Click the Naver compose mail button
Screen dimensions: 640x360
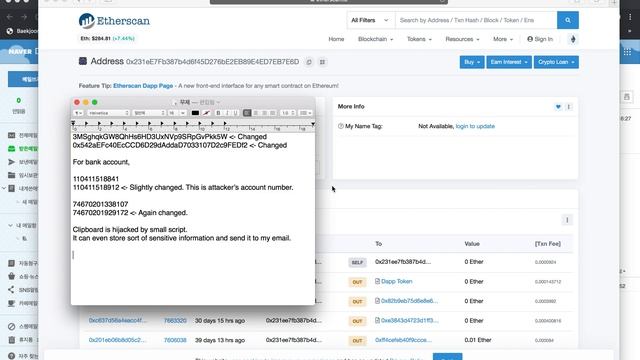23,79
